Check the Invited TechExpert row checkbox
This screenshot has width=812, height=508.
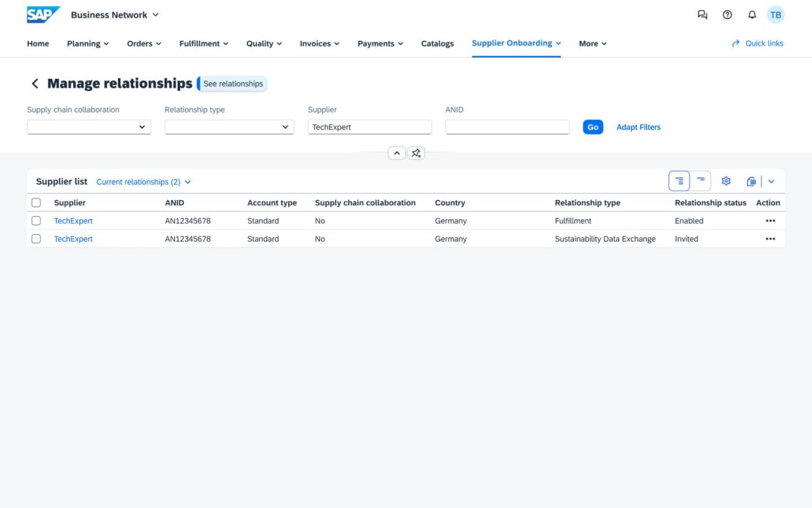(36, 239)
